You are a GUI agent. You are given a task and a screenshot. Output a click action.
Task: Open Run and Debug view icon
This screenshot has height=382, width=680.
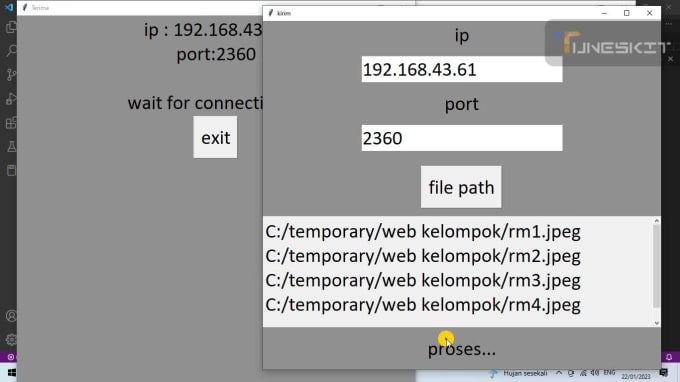point(11,99)
